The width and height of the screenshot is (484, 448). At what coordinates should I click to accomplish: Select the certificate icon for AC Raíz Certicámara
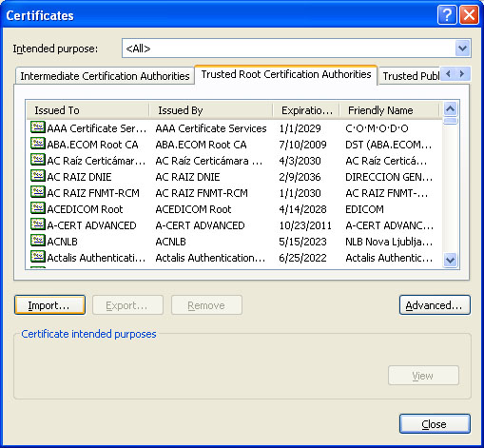tap(38, 160)
